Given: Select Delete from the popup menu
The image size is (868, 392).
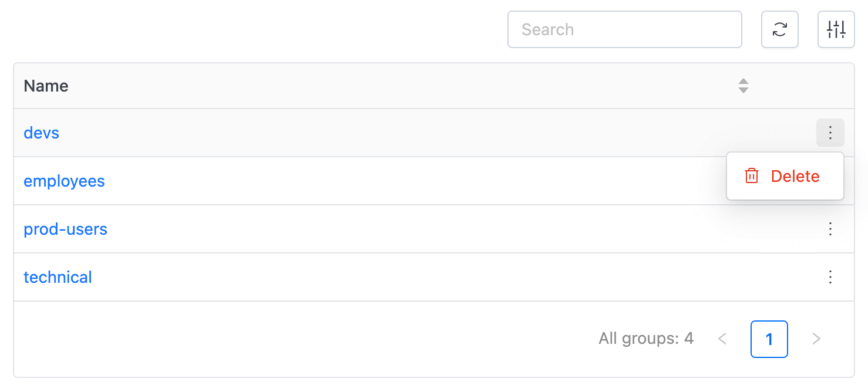Looking at the screenshot, I should [x=785, y=176].
